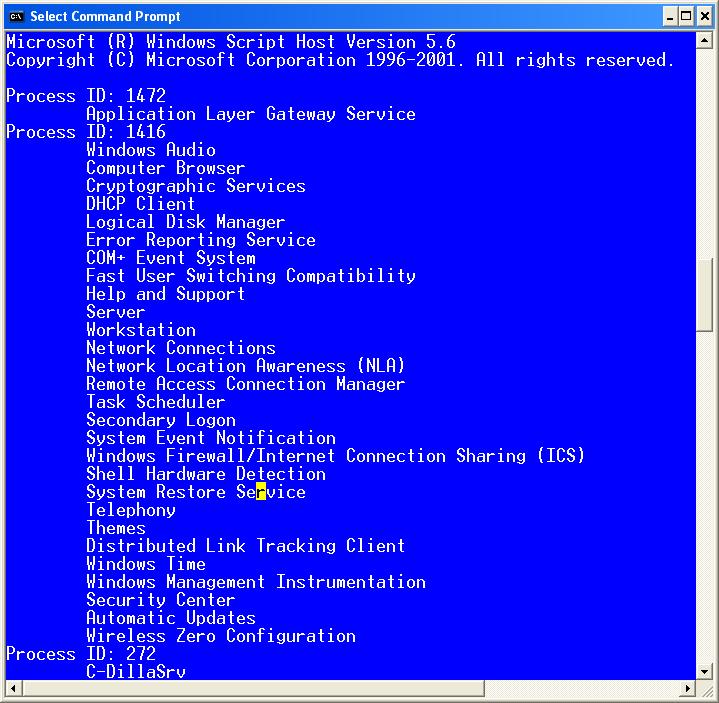719x703 pixels.
Task: Click the horizontal scrollbar left arrow
Action: (13, 688)
